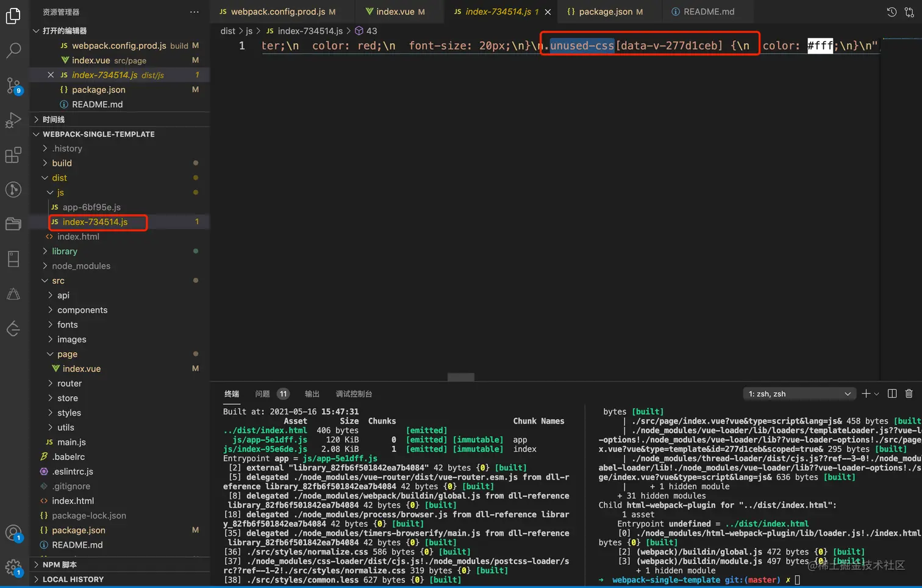Collapse the 打开的编辑器 section
Viewport: 922px width, 588px height.
tap(120, 30)
